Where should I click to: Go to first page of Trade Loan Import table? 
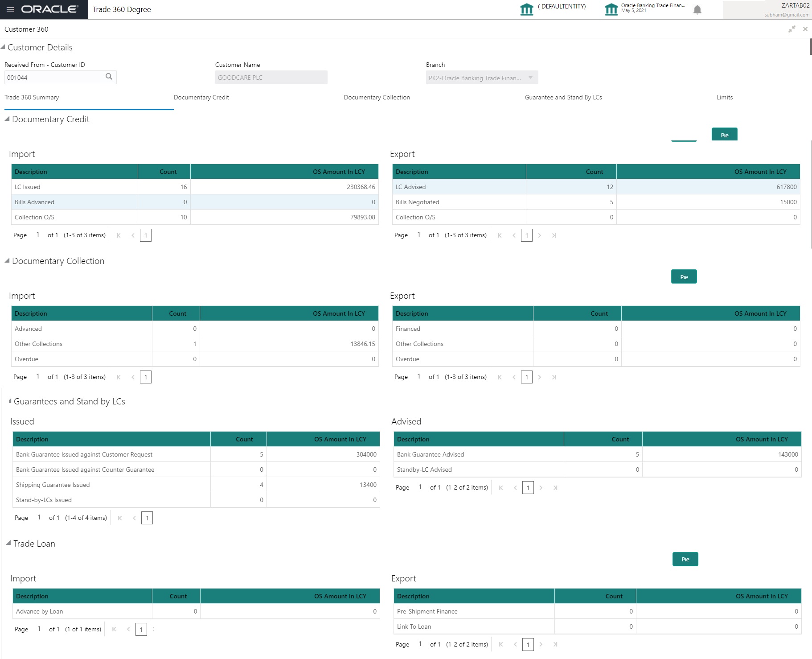tap(114, 630)
